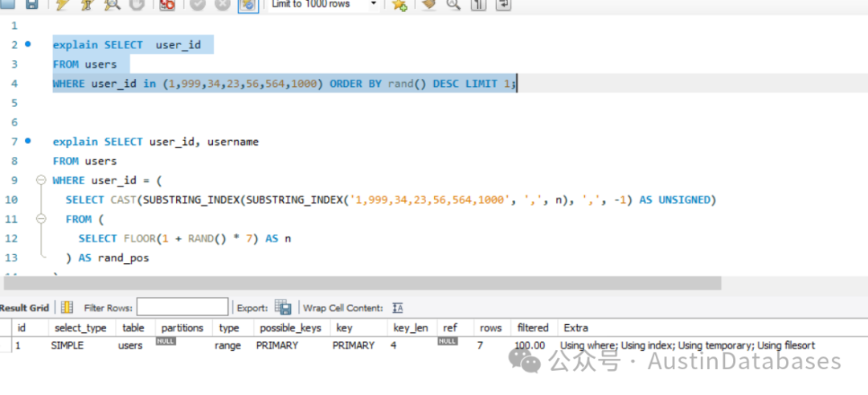The width and height of the screenshot is (868, 395).
Task: Toggle invisible characters with the pilcrow icon
Action: click(478, 5)
